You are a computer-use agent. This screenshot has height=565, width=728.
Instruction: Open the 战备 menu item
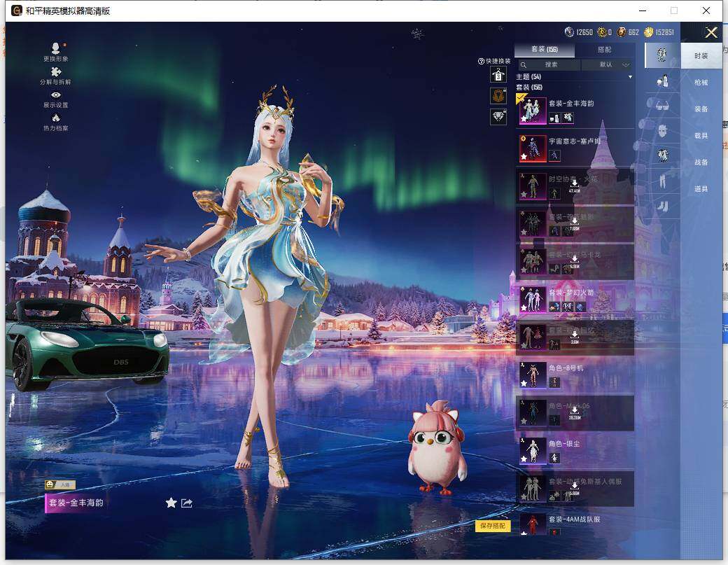[x=701, y=162]
